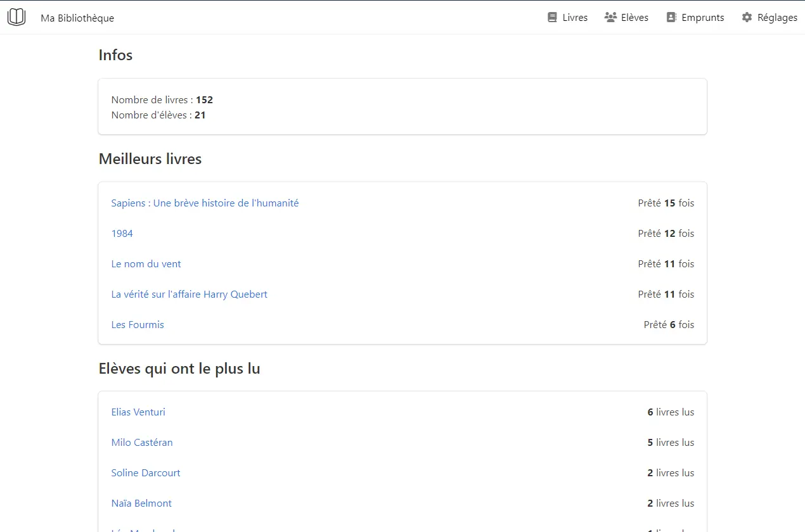Click the contact card icon beside Emprunts
The width and height of the screenshot is (805, 532).
671,18
